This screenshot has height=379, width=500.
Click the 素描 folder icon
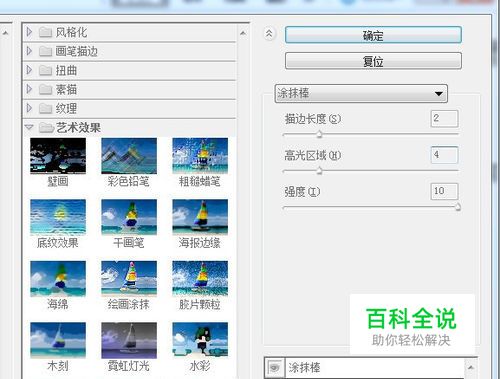point(45,89)
